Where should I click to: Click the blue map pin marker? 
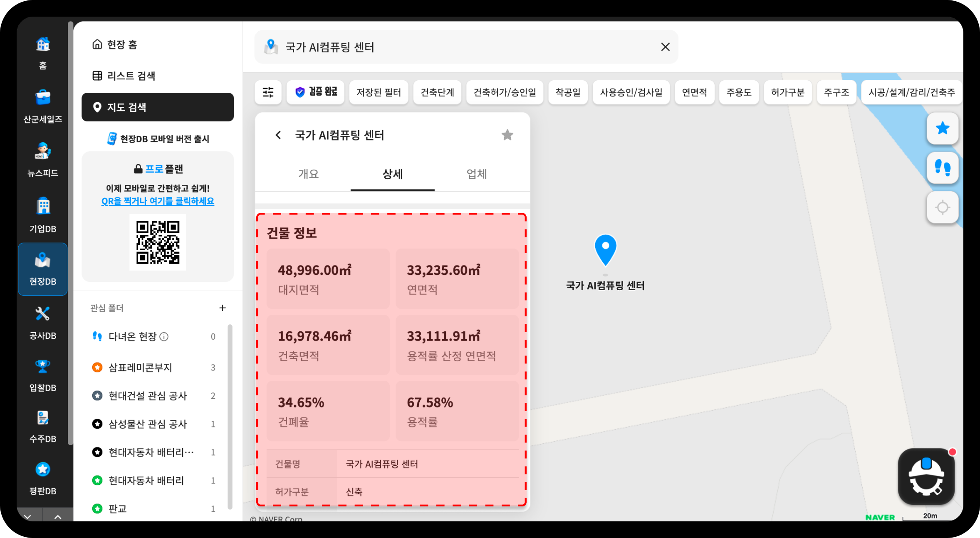tap(606, 250)
